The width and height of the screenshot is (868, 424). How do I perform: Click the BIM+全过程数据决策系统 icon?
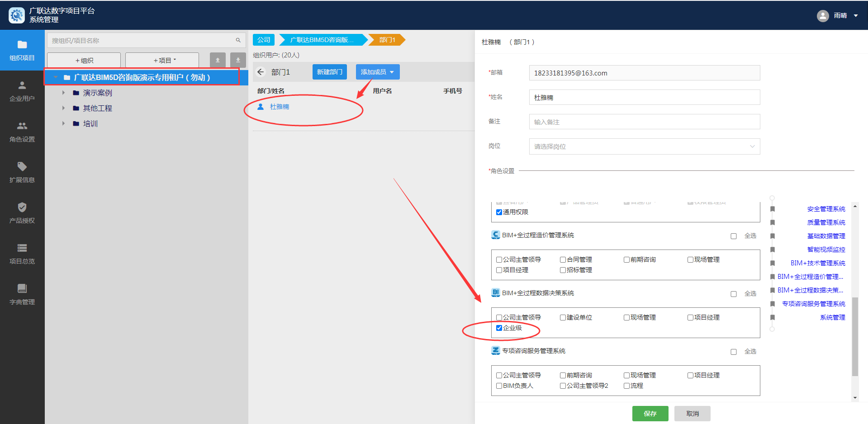pyautogui.click(x=496, y=293)
